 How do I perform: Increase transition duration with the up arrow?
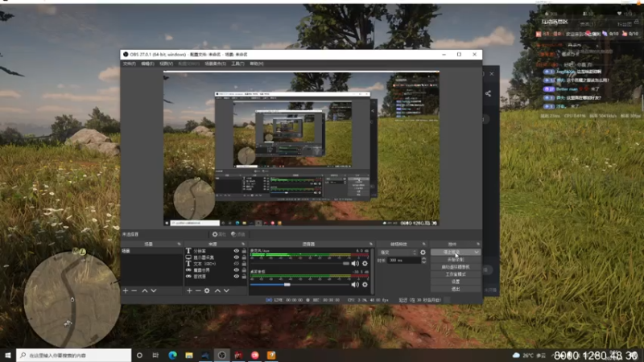coord(424,258)
